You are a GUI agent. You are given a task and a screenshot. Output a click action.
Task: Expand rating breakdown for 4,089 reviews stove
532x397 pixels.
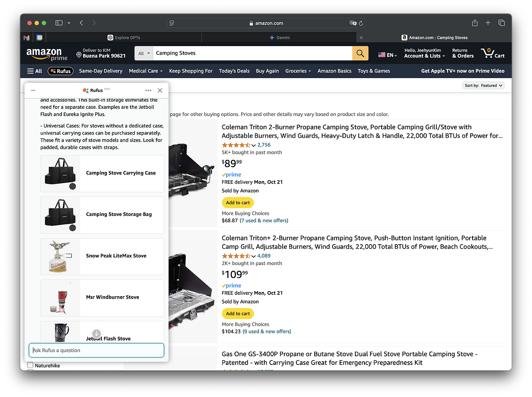pos(254,256)
